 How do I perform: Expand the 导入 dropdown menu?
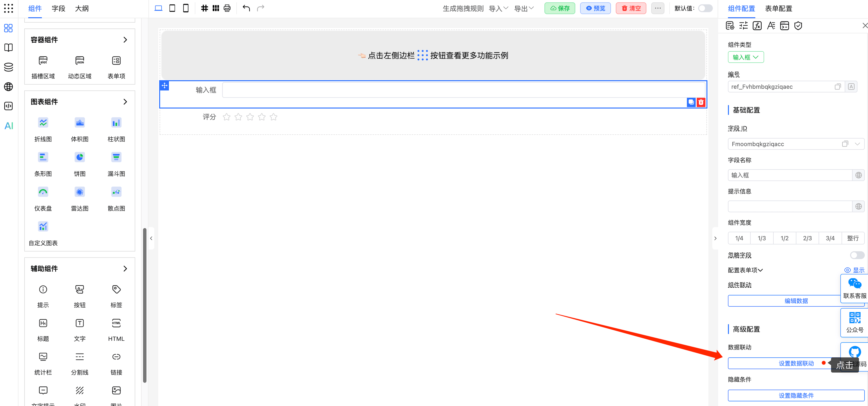(x=498, y=8)
